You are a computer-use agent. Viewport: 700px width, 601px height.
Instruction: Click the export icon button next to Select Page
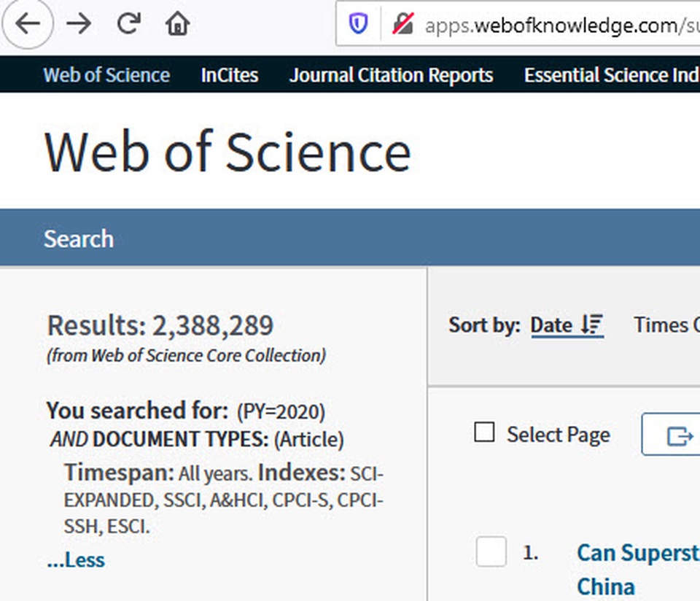coord(671,435)
